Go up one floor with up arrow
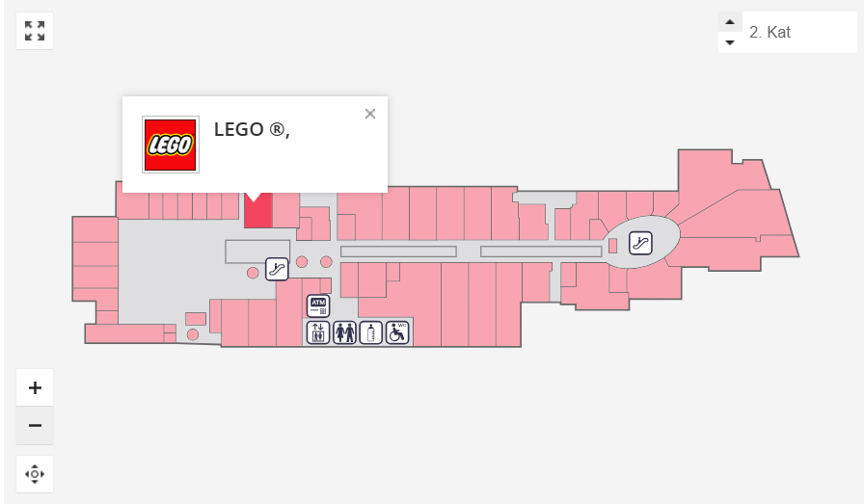864x504 pixels. pos(730,22)
